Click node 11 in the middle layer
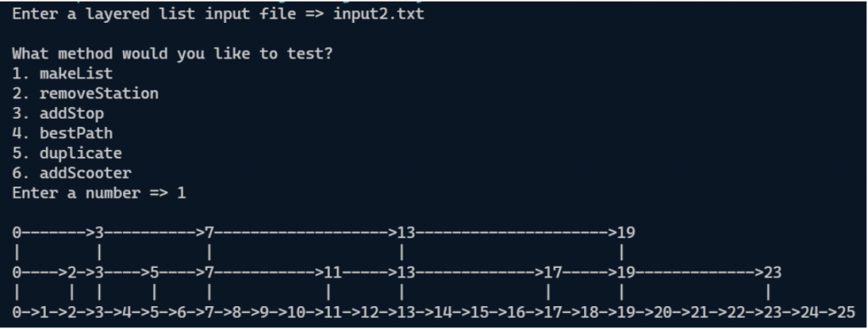Screen dimensions: 868x329 click(332, 272)
